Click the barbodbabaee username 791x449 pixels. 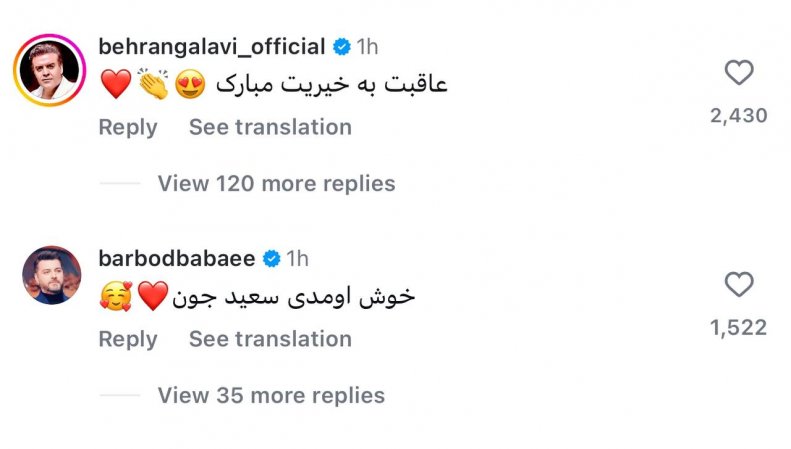click(177, 259)
